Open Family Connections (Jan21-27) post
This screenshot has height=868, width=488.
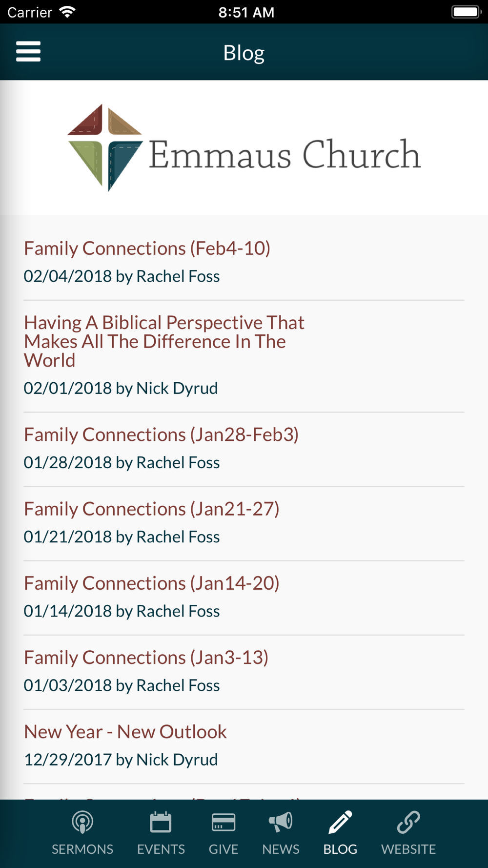coord(151,509)
